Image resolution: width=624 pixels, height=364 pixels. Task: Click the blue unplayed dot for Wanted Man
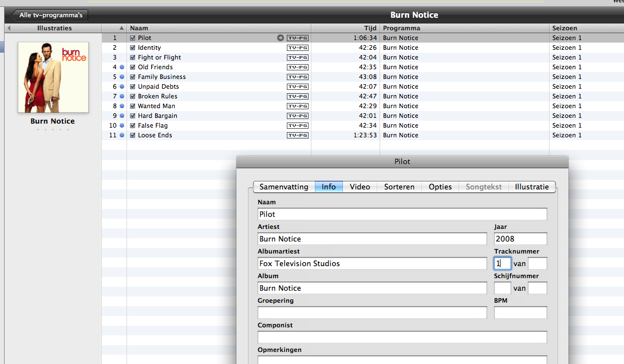[122, 106]
